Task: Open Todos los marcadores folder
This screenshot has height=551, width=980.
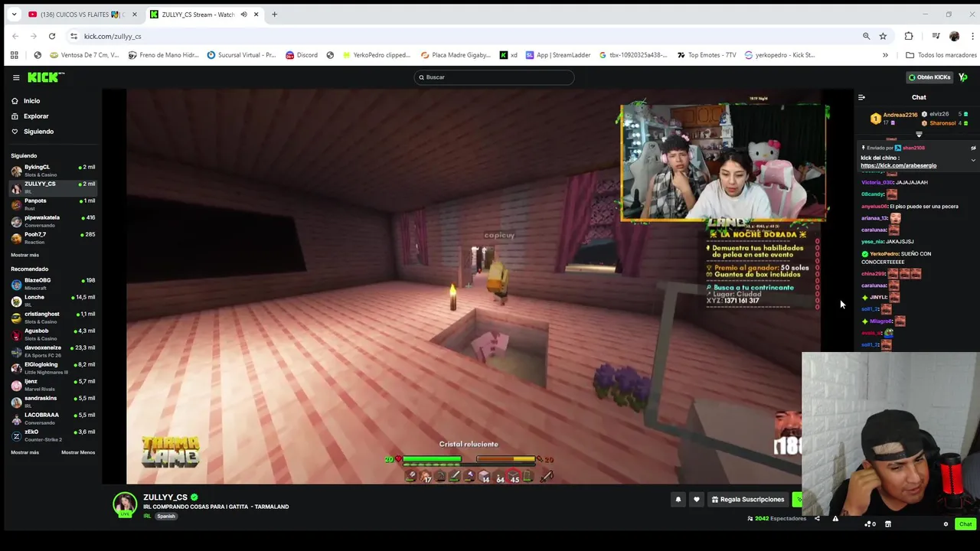Action: (x=941, y=55)
